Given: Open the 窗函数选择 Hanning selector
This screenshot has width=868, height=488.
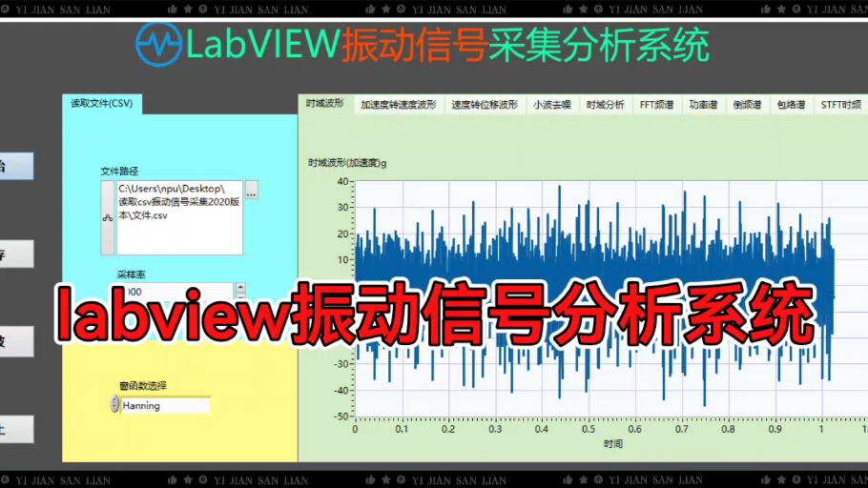Looking at the screenshot, I should tap(166, 406).
